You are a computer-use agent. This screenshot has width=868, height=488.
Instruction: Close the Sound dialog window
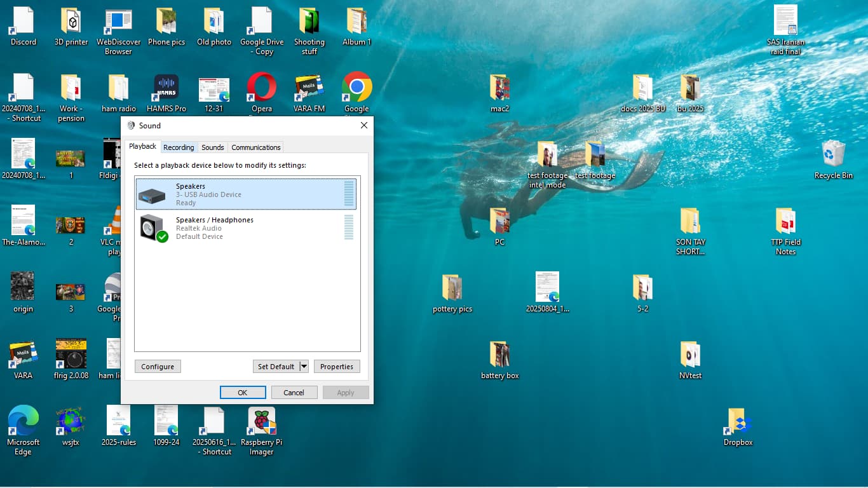(364, 126)
